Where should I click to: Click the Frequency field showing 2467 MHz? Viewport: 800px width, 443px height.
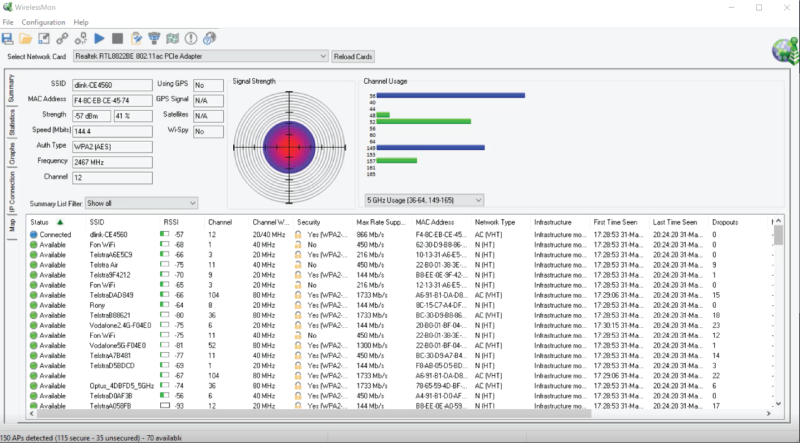click(x=112, y=162)
